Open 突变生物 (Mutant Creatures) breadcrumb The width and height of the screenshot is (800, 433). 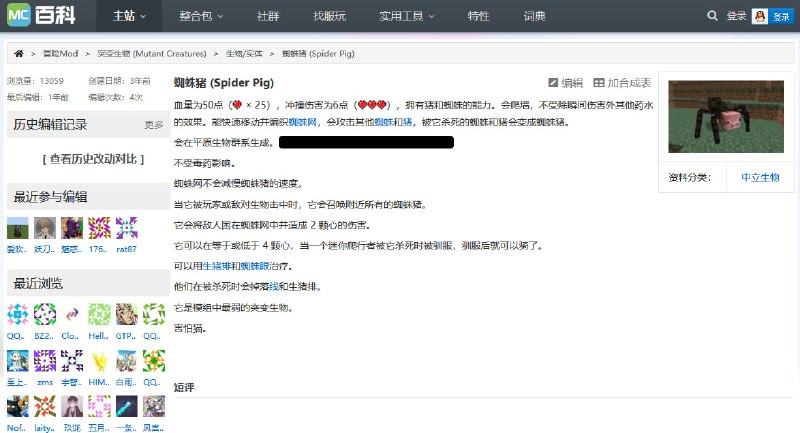(x=152, y=54)
